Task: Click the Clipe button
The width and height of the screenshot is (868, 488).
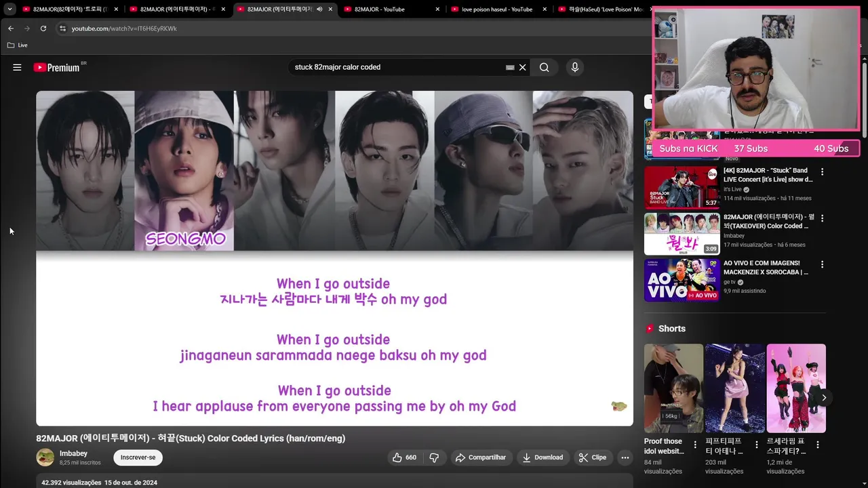Action: [592, 457]
